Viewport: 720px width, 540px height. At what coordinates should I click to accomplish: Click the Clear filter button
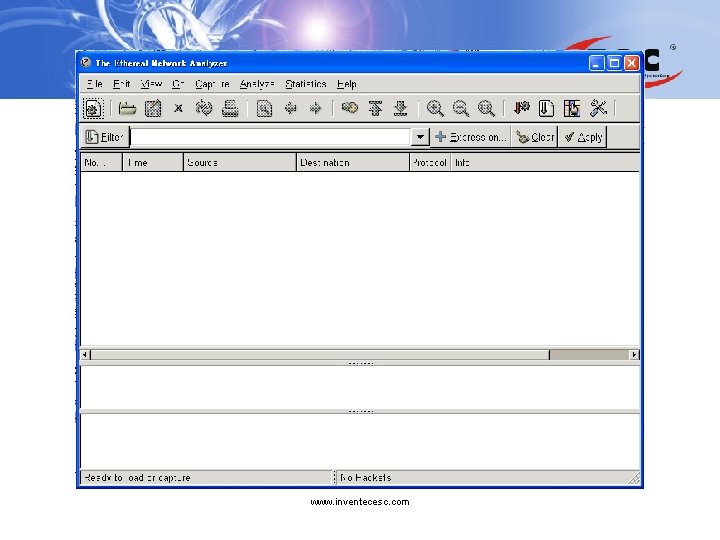click(535, 137)
